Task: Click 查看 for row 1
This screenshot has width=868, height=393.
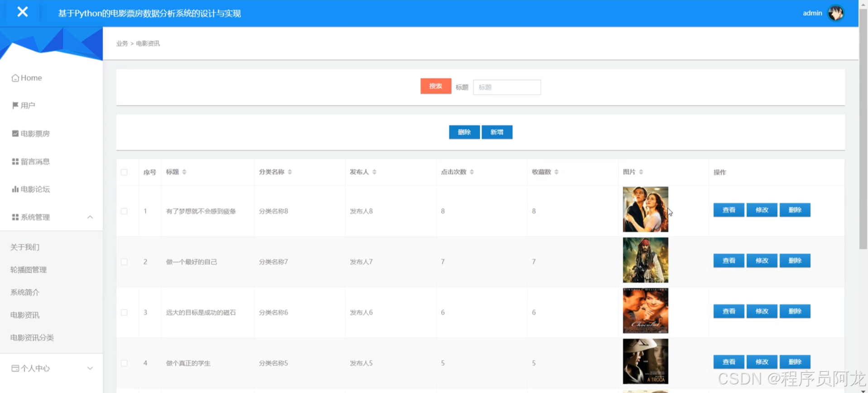Action: point(729,210)
